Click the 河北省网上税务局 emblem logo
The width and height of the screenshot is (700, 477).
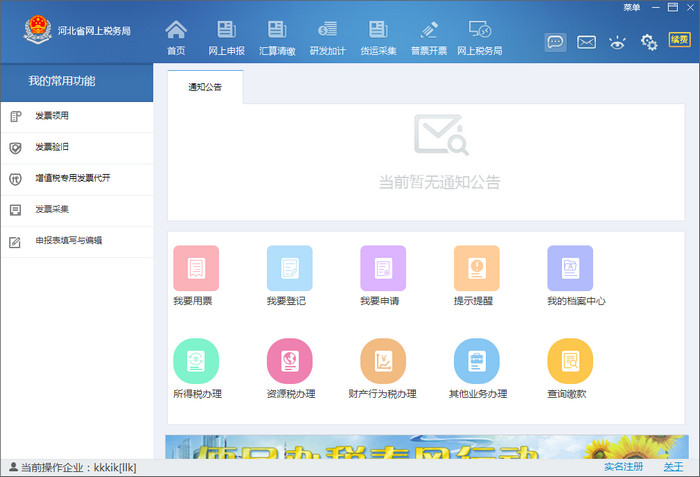click(38, 29)
